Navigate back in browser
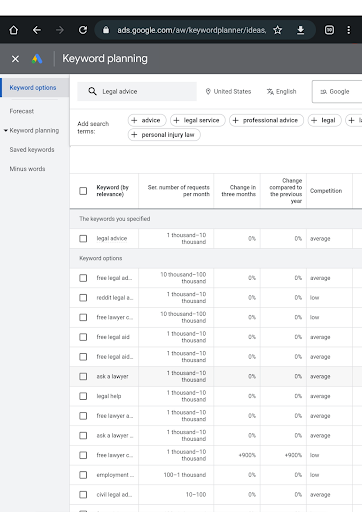 [37, 30]
